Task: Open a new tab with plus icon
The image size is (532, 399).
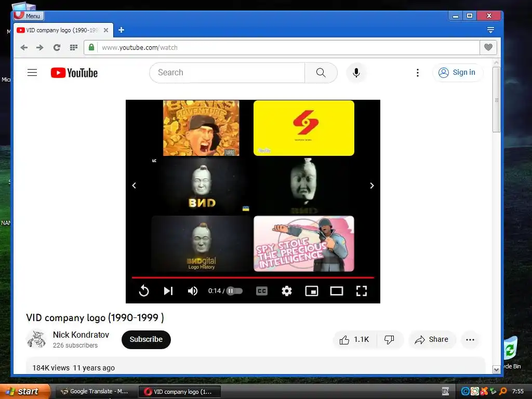Action: (x=121, y=30)
